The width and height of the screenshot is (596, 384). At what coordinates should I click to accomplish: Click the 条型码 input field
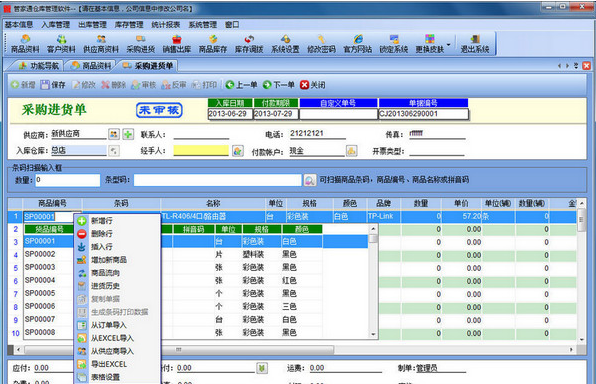217,180
